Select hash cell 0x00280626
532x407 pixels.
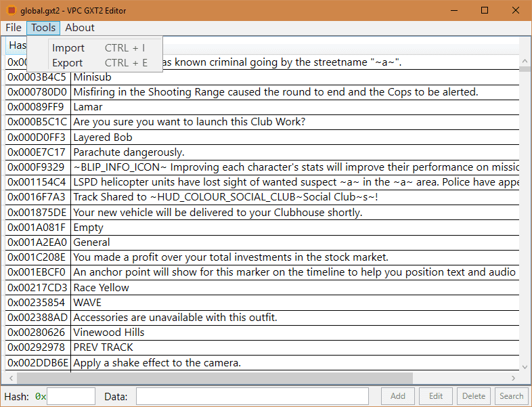[x=38, y=333]
